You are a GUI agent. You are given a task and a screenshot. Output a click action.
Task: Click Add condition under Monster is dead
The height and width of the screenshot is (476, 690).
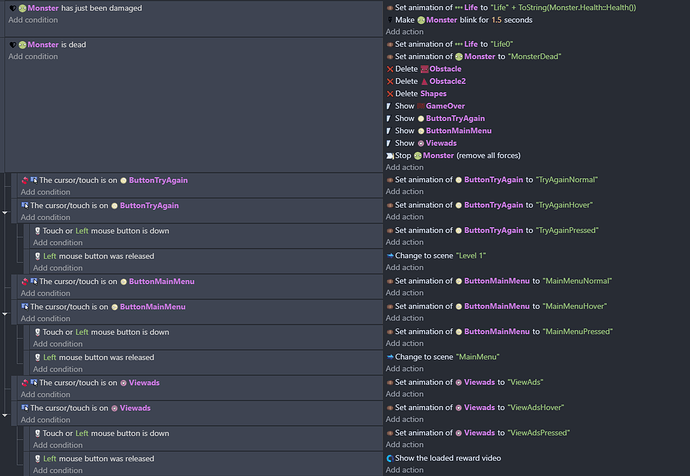click(x=33, y=57)
